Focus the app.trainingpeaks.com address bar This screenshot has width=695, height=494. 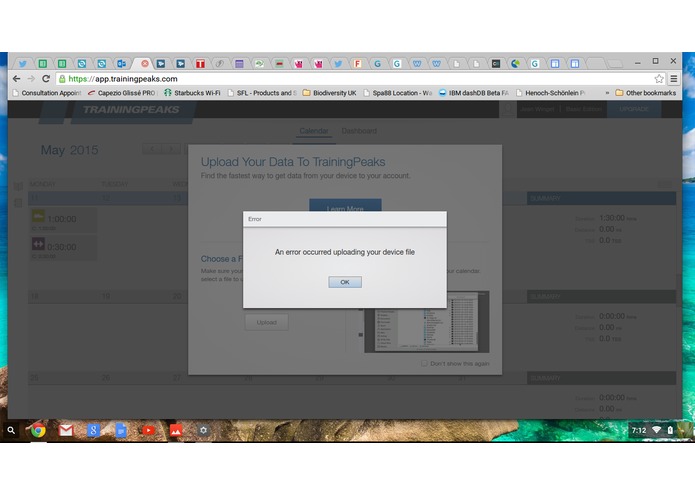pos(355,79)
